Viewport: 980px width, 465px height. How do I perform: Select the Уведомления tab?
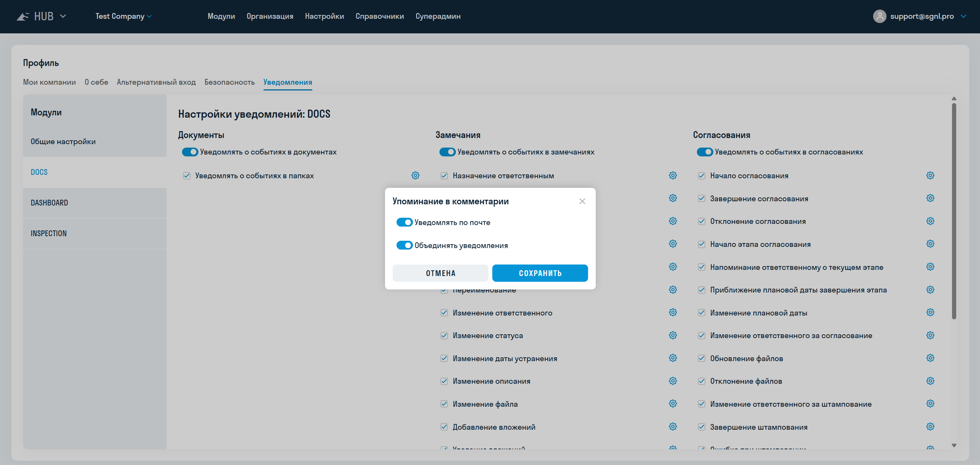(288, 82)
